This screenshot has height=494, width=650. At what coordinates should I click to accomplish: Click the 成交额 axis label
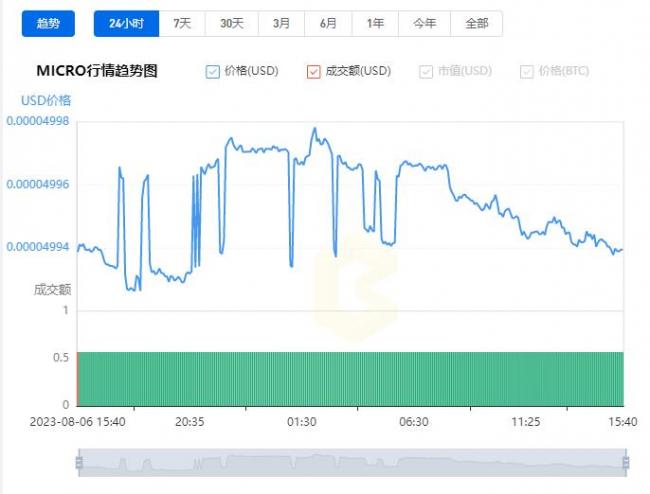pyautogui.click(x=52, y=289)
